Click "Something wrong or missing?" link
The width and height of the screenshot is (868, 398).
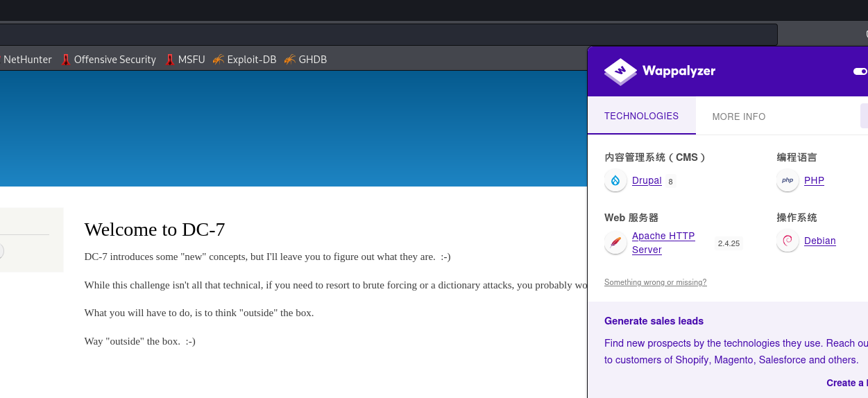point(656,282)
